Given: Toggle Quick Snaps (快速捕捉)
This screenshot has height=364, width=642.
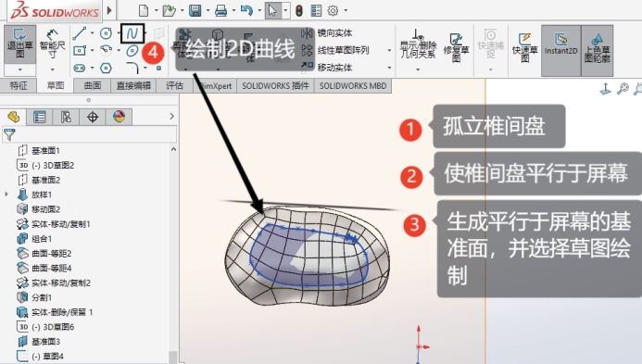Looking at the screenshot, I should 490,44.
